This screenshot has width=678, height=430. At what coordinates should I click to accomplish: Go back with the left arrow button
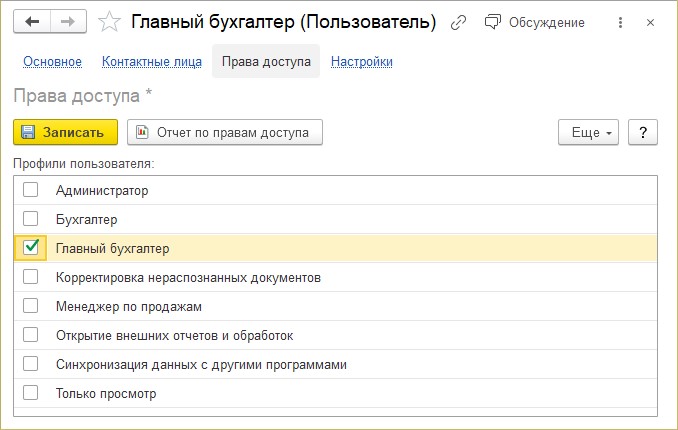32,22
